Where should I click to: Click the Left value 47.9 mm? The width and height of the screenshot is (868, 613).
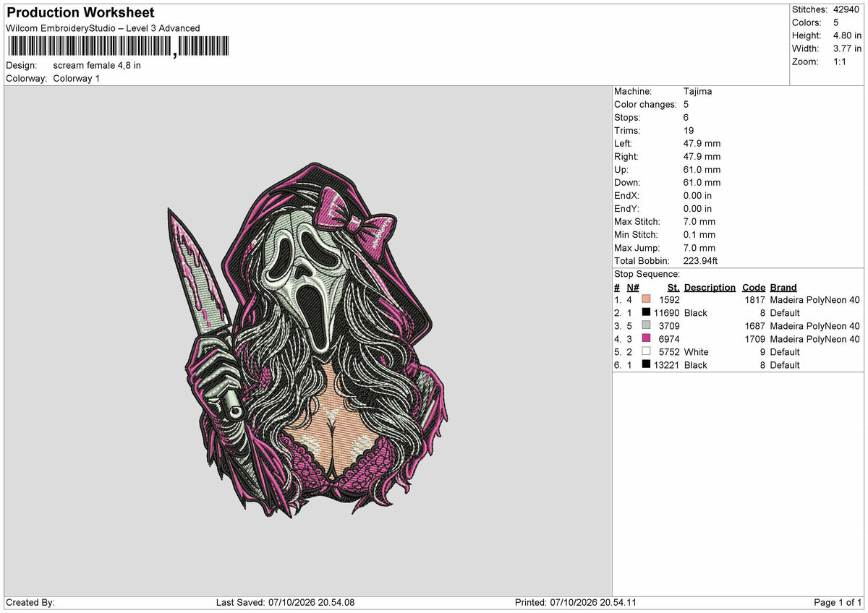click(x=702, y=143)
